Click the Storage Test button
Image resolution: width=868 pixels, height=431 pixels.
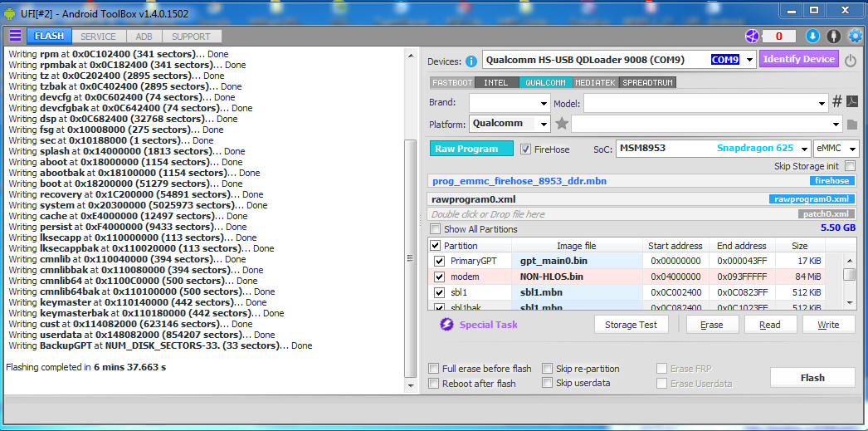click(x=631, y=325)
